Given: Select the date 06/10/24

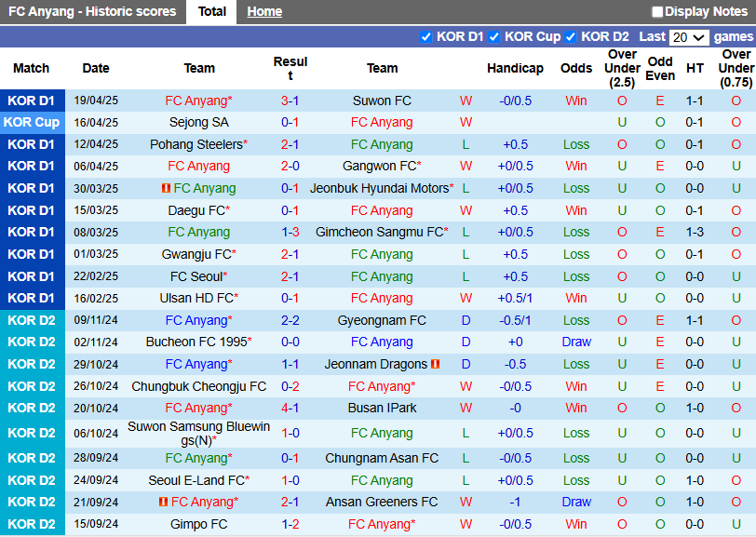Looking at the screenshot, I should tap(96, 434).
